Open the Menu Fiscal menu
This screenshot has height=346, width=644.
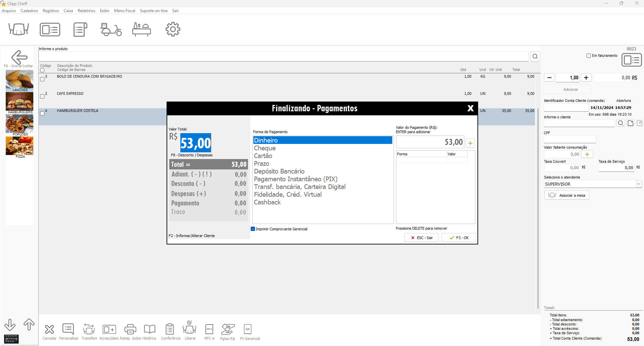[124, 11]
